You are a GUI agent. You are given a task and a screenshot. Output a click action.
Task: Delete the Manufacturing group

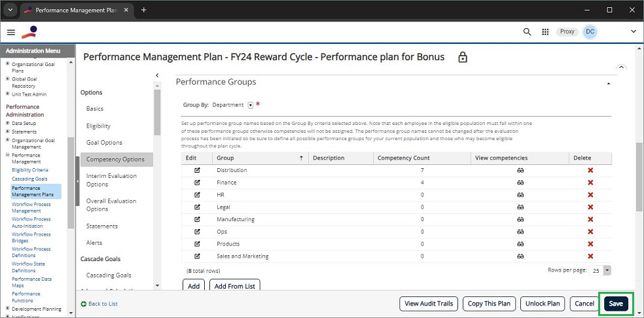(590, 219)
